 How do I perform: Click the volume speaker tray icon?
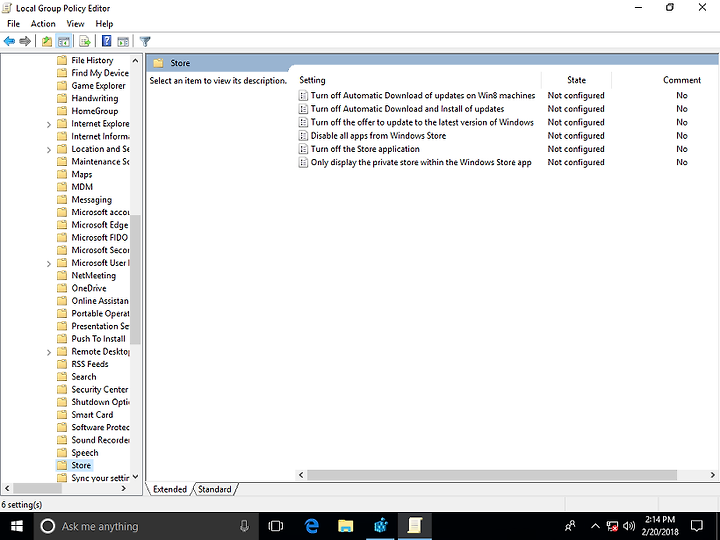(629, 526)
